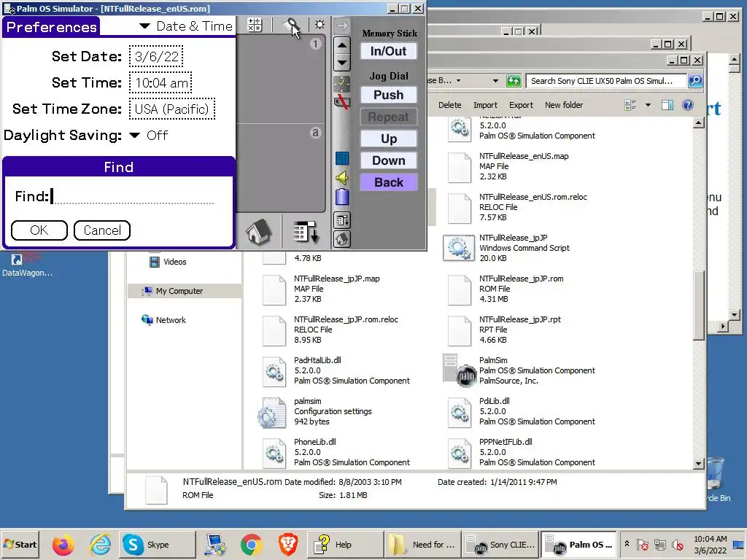The image size is (747, 560).
Task: Click the Jog Dial Back button
Action: [388, 182]
